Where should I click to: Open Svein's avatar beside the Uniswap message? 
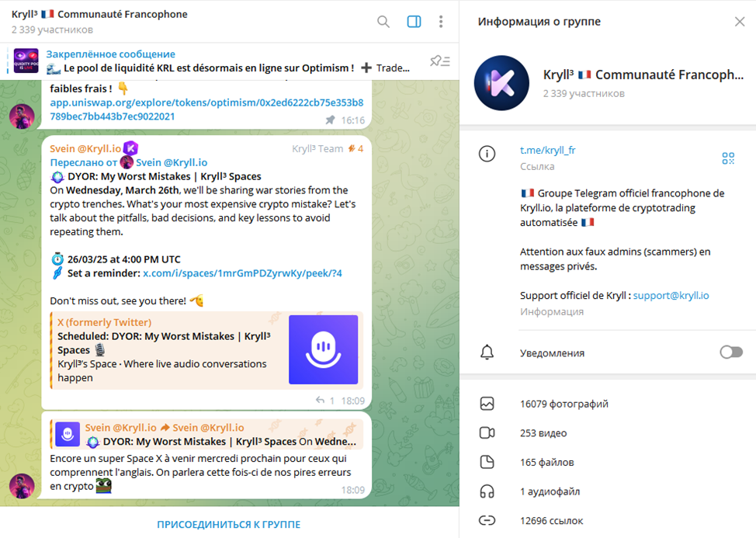tap(23, 116)
